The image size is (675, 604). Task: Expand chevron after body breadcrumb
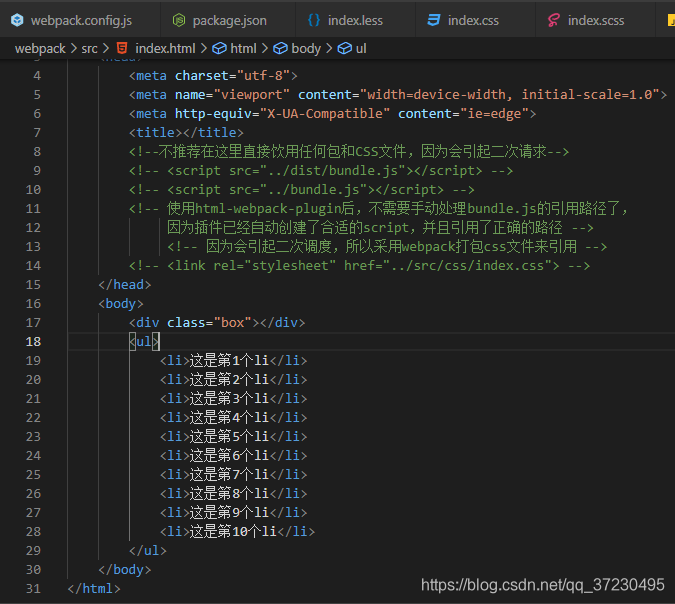329,48
